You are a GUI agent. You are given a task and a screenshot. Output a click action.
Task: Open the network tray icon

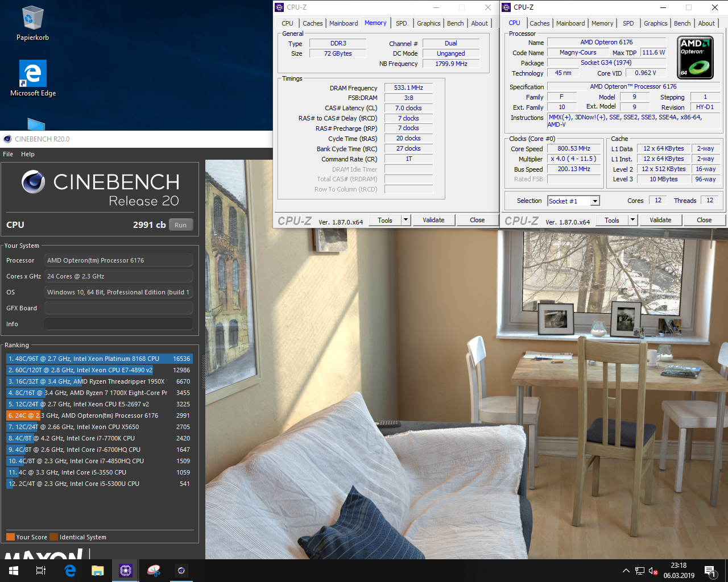click(640, 571)
